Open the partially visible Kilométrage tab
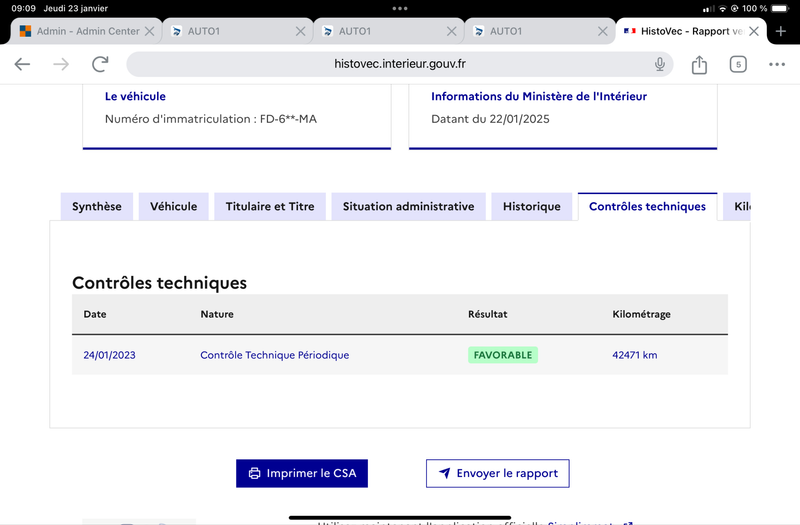Screen dimensions: 800x525 (737, 207)
